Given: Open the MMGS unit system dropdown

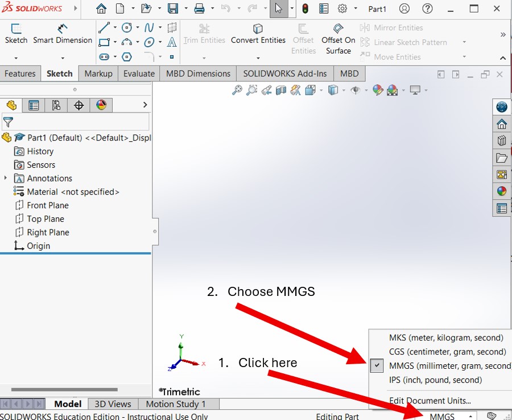Looking at the screenshot, I should click(x=450, y=417).
